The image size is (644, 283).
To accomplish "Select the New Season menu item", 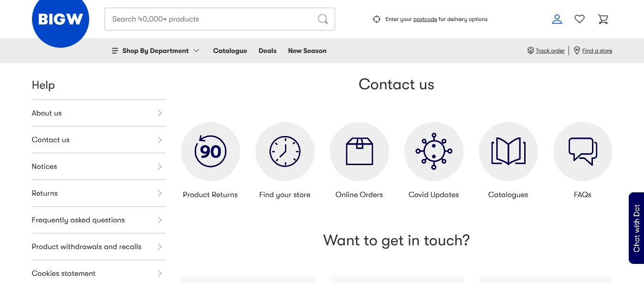I will (x=307, y=51).
